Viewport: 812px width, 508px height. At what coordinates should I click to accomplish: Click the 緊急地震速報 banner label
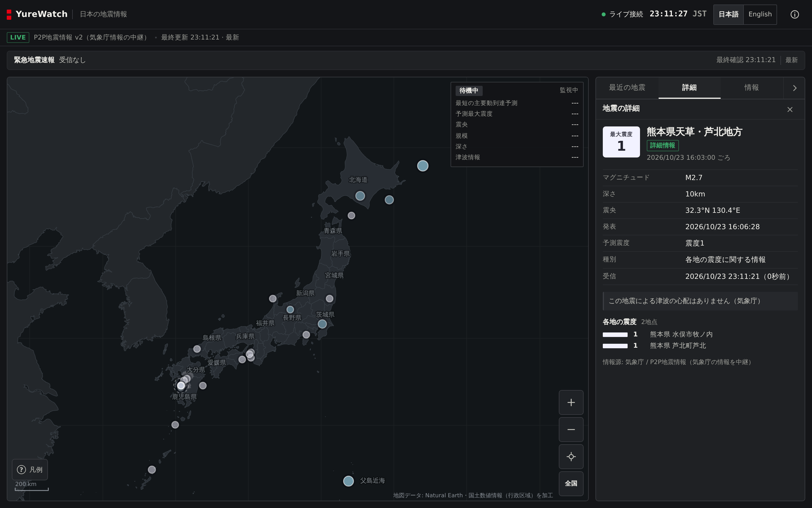coord(34,60)
